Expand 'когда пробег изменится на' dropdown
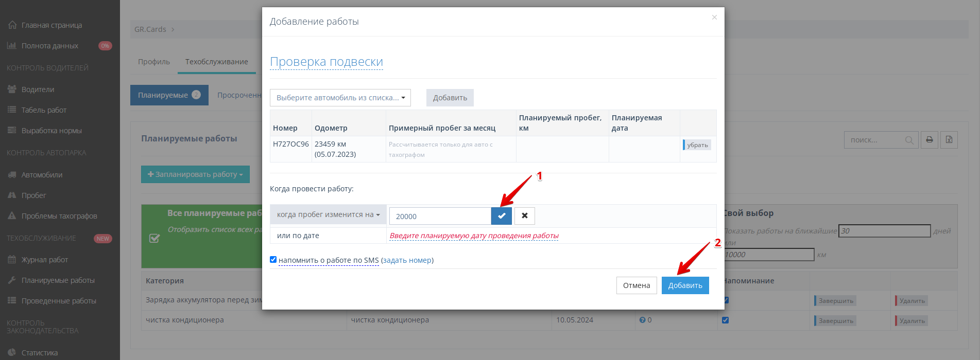Image resolution: width=980 pixels, height=360 pixels. click(x=328, y=214)
